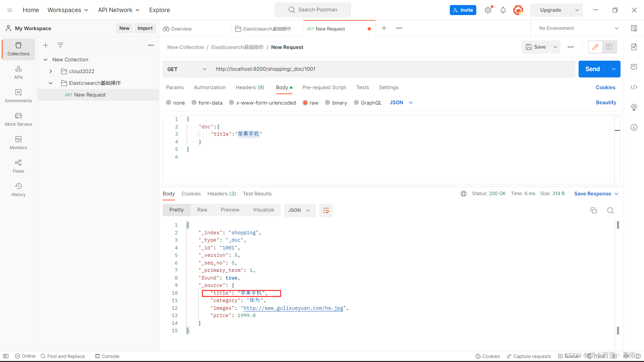Expand the cloud2022 folder
The image size is (644, 362).
click(x=51, y=71)
